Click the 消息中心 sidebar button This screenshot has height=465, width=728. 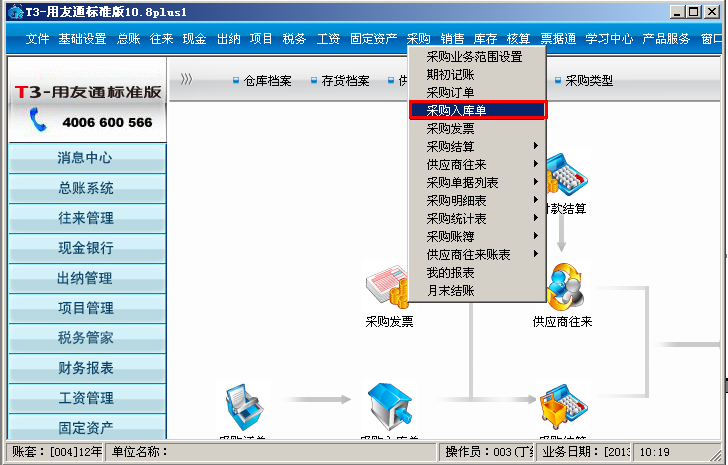pos(87,158)
